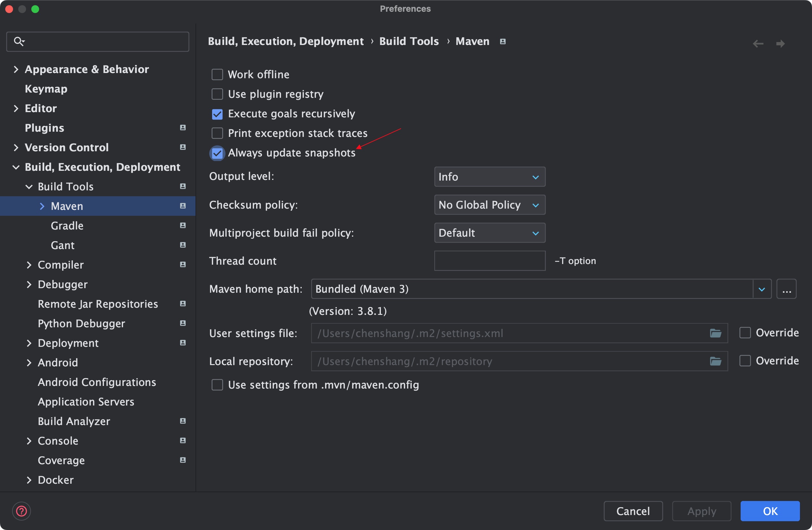This screenshot has height=530, width=812.
Task: Click the forward navigation arrow
Action: pyautogui.click(x=780, y=44)
